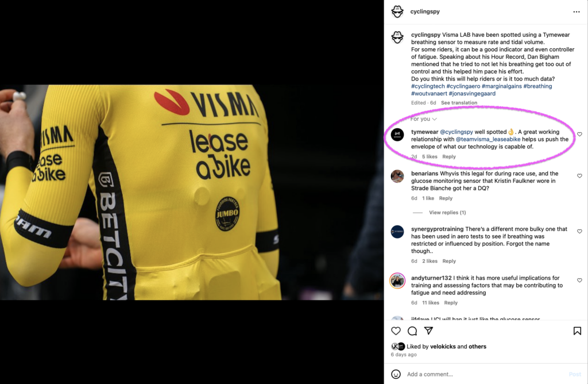This screenshot has width=588, height=384.
Task: Like the post with the heart icon
Action: click(396, 331)
